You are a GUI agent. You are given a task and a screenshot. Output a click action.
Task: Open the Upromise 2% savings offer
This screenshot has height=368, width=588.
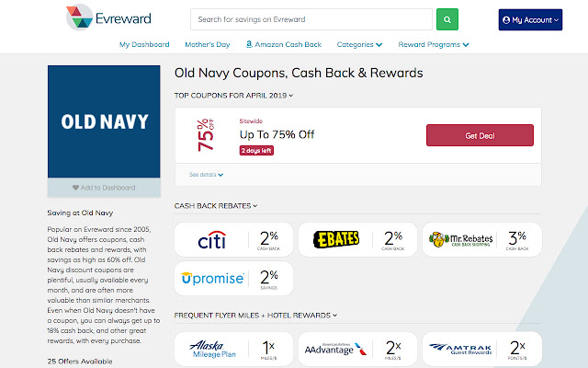point(233,279)
